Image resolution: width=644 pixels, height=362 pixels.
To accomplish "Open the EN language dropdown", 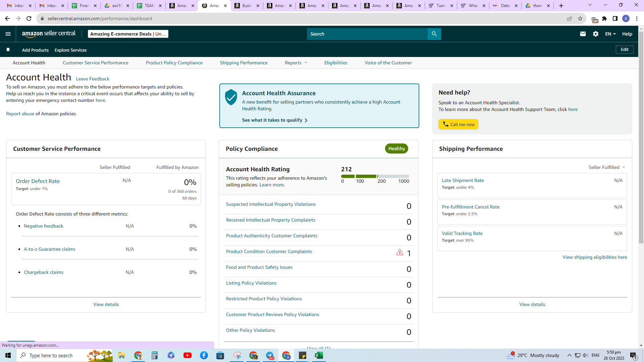I will click(x=610, y=34).
